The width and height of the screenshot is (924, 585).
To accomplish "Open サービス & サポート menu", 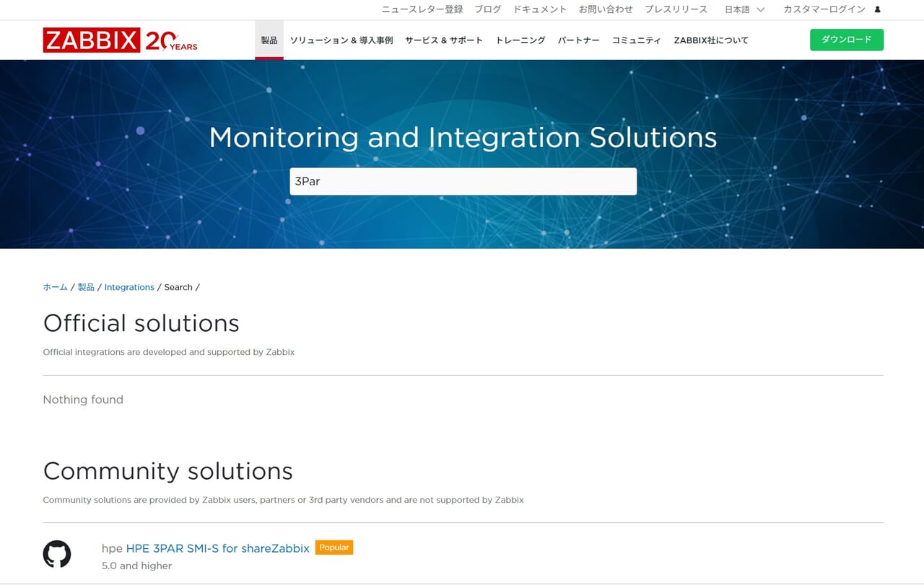I will (x=444, y=40).
